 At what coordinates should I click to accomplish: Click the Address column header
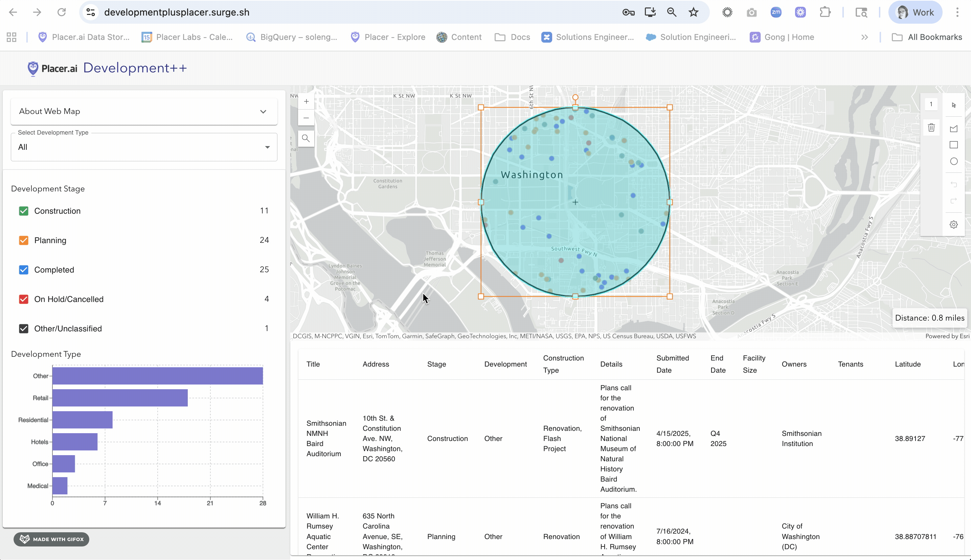coord(376,364)
